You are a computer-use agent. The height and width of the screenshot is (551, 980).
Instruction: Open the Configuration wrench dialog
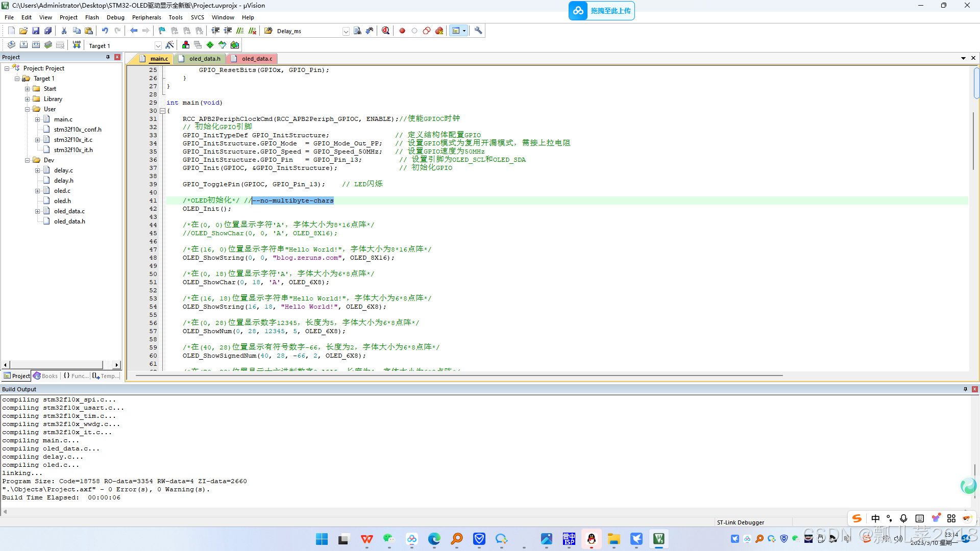point(478,31)
